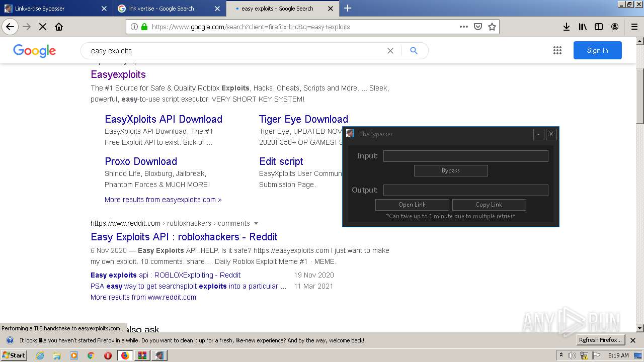Image resolution: width=644 pixels, height=362 pixels.
Task: Click the green padlock connection icon
Action: click(x=144, y=27)
